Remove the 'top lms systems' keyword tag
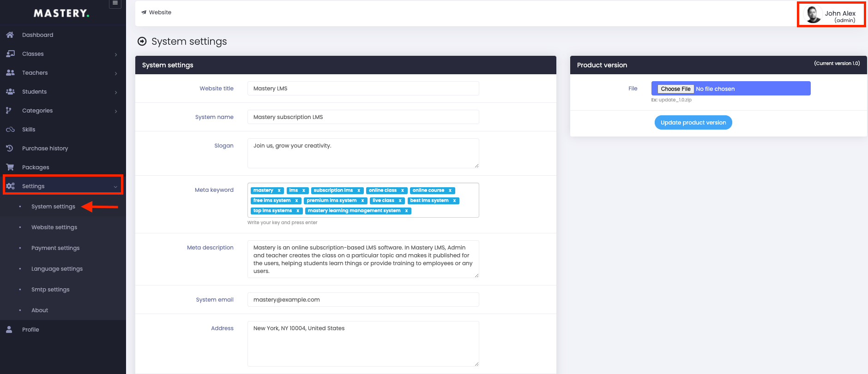868x374 pixels. 298,211
